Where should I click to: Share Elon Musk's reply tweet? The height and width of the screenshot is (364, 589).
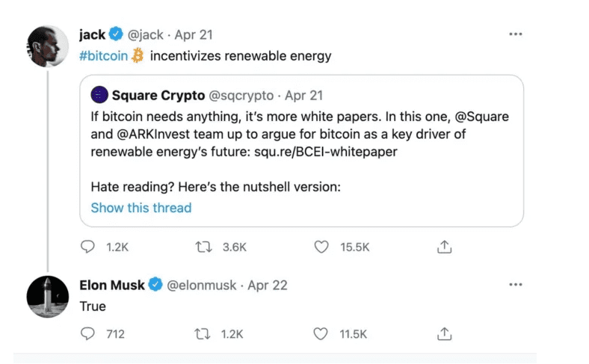(443, 333)
